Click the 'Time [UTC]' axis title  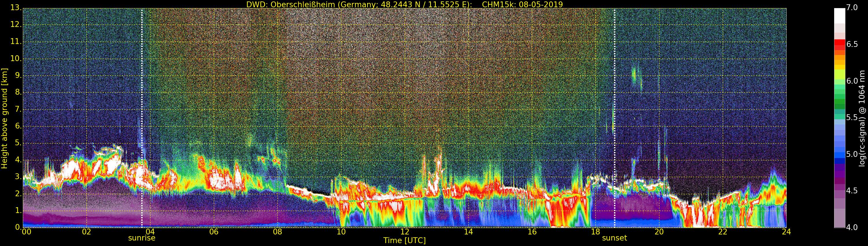click(x=404, y=241)
